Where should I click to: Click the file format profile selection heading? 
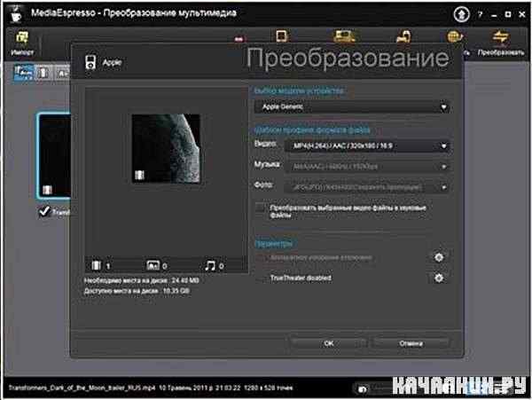click(x=312, y=130)
